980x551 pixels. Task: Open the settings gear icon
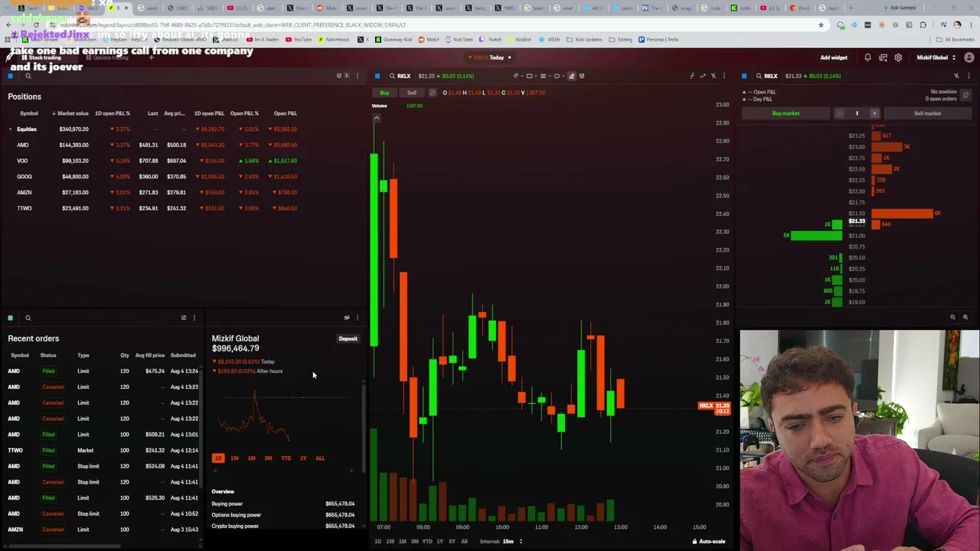pos(898,57)
